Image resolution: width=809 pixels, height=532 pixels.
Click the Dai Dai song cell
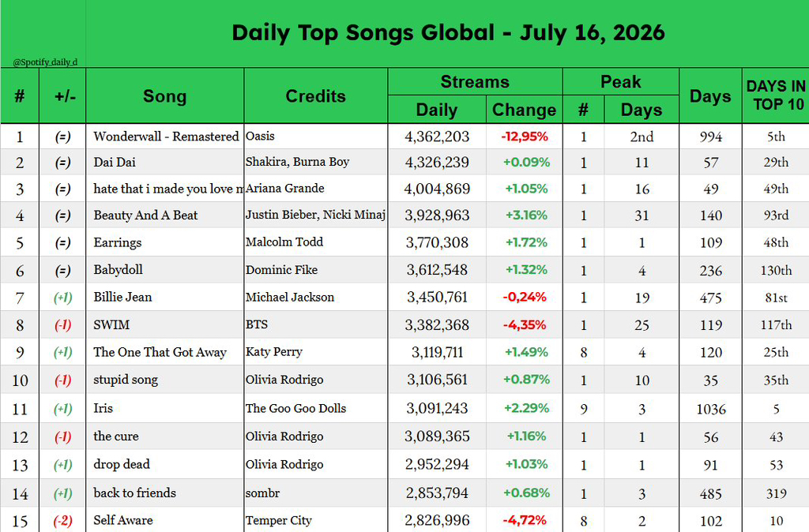[x=164, y=163]
